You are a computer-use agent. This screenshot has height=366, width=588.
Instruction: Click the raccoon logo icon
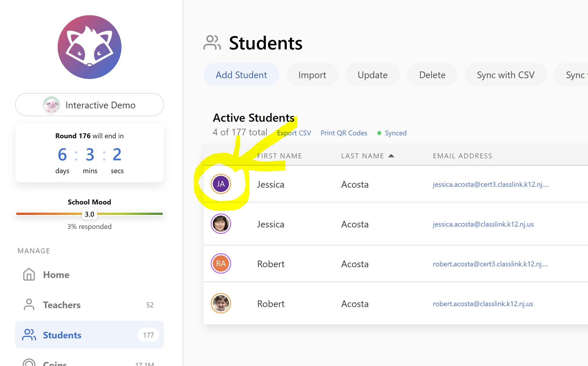pos(90,47)
